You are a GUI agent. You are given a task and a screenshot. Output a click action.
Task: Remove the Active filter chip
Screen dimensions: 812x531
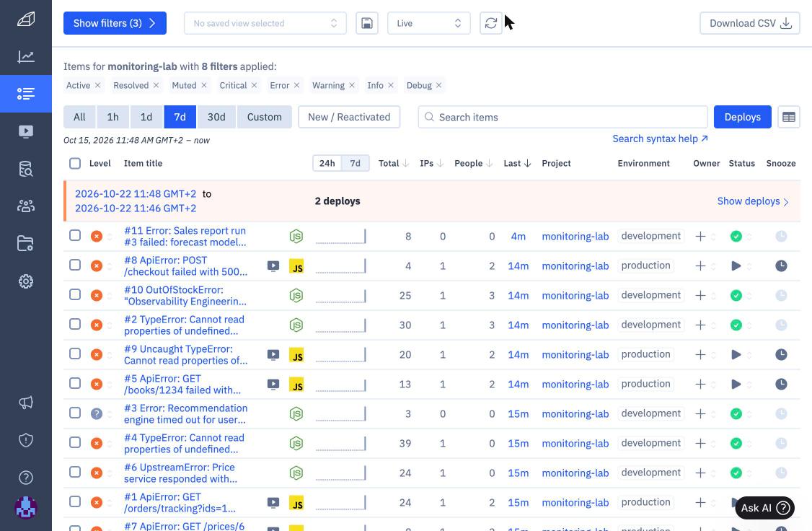pyautogui.click(x=97, y=85)
